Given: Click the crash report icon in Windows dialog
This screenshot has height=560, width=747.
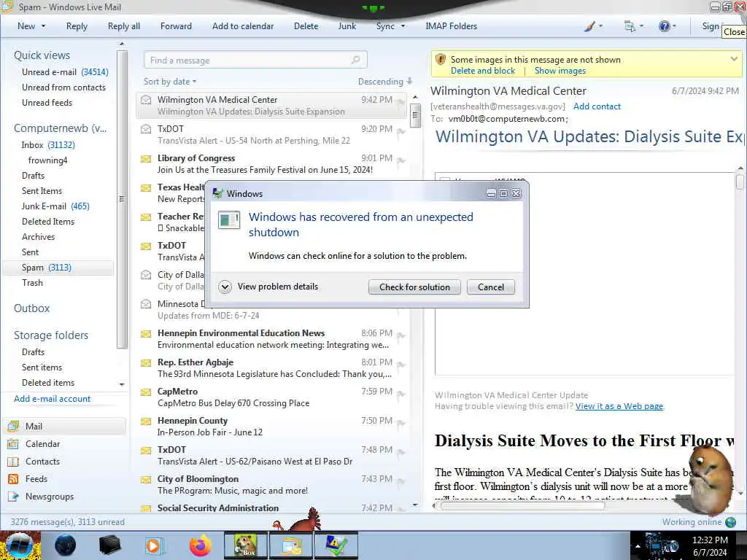Looking at the screenshot, I should click(x=228, y=220).
